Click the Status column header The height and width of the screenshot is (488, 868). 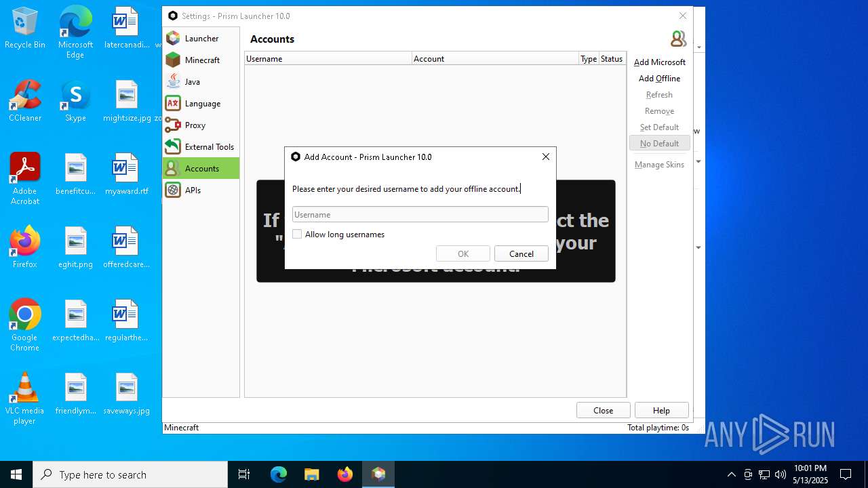612,59
